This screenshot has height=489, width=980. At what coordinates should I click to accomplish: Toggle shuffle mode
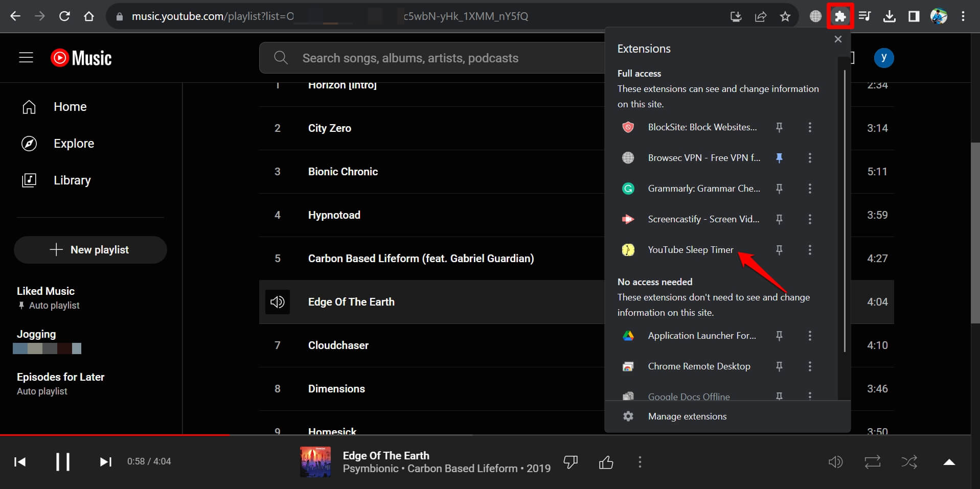(x=909, y=462)
